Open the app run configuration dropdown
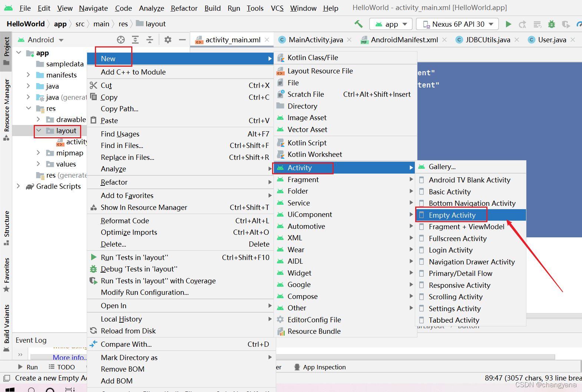Screen dimensions: 582x392 point(391,24)
